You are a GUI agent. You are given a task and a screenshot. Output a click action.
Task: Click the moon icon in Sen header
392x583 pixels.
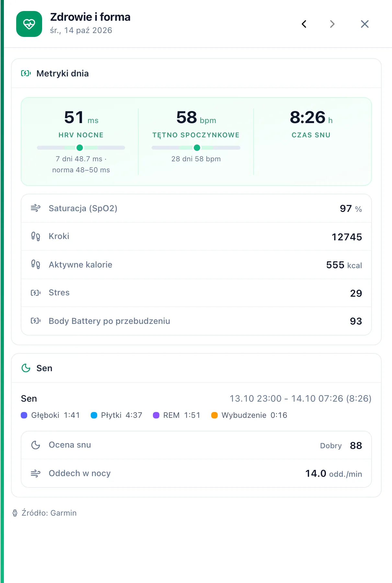click(x=26, y=368)
